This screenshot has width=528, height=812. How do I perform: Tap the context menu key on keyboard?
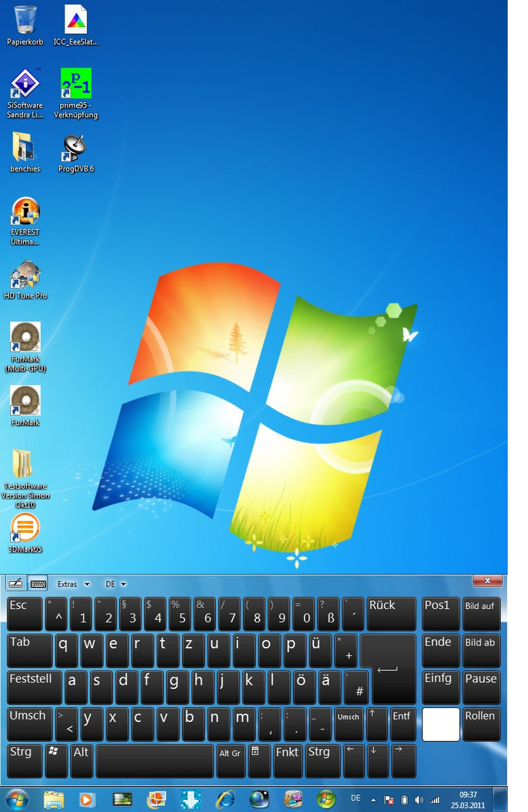pos(259,761)
